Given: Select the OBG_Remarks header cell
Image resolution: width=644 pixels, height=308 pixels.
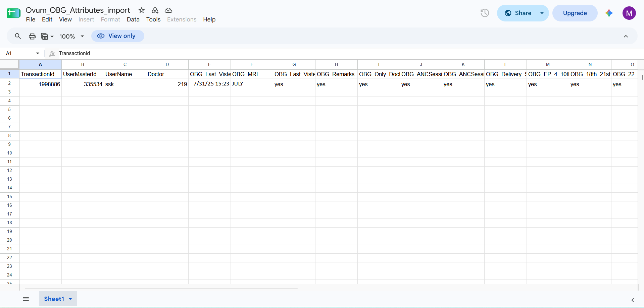Looking at the screenshot, I should click(x=336, y=74).
